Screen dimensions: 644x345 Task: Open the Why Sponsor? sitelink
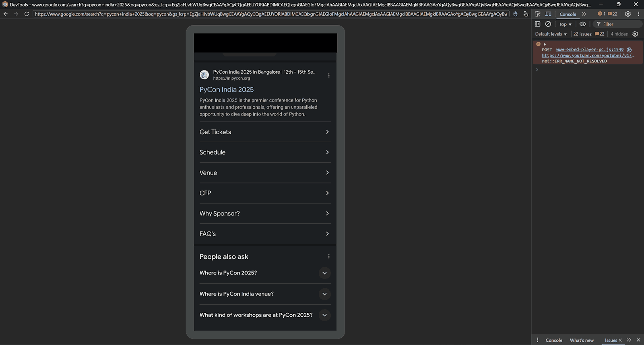point(265,213)
